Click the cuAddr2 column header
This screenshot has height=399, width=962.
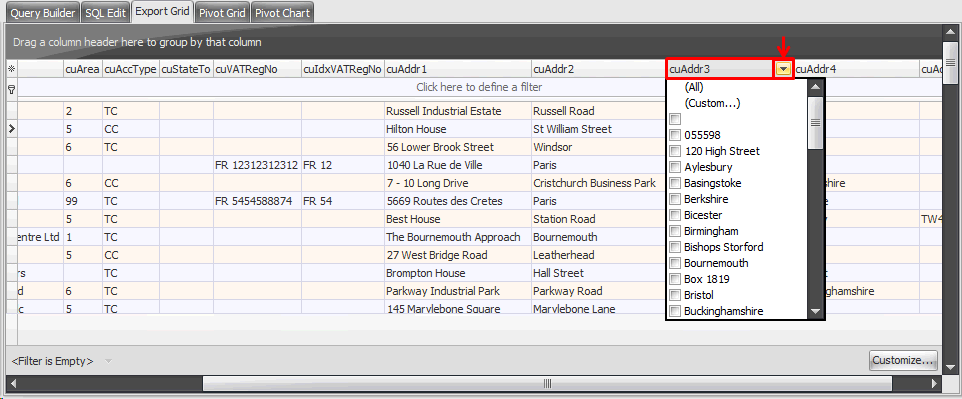coord(599,69)
